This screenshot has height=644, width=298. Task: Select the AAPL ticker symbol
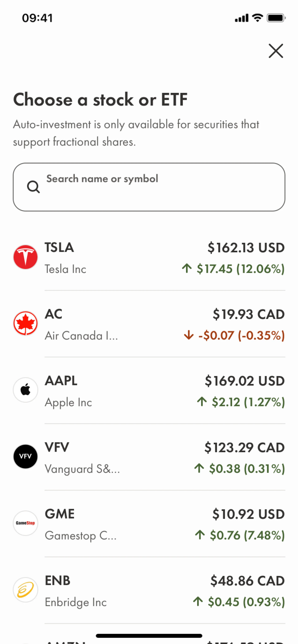point(61,381)
